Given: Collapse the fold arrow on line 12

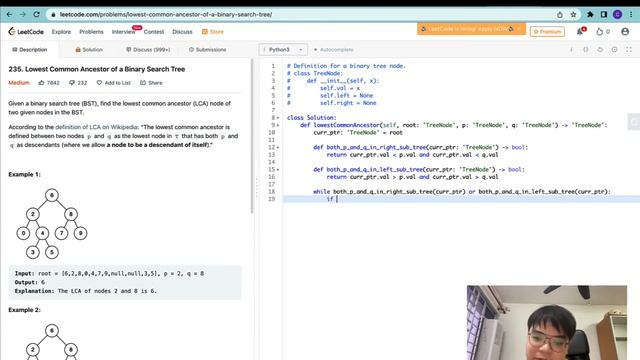Looking at the screenshot, I should click(278, 147).
